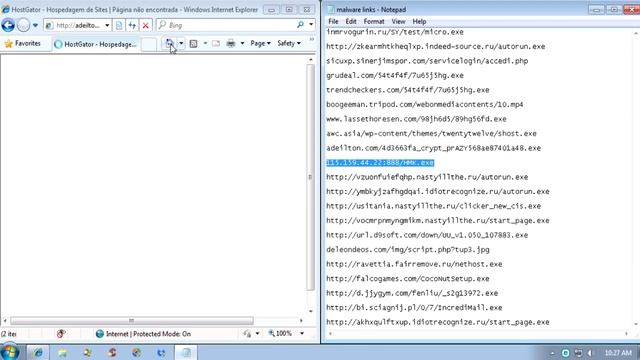Open the Format menu in Notepad

click(x=374, y=21)
